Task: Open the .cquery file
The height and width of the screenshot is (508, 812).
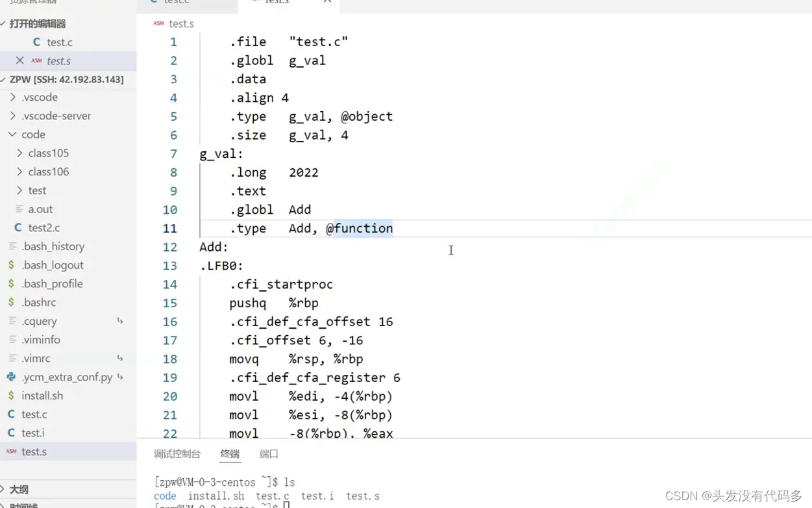Action: point(39,321)
